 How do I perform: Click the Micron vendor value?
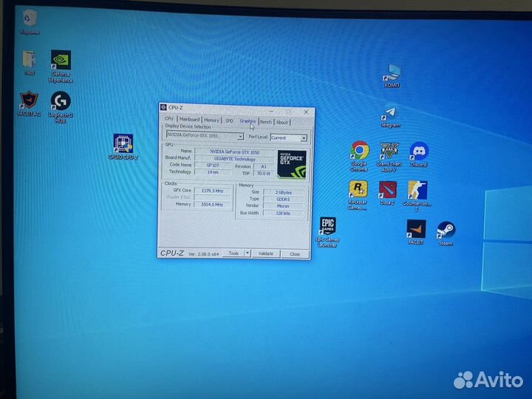[283, 206]
